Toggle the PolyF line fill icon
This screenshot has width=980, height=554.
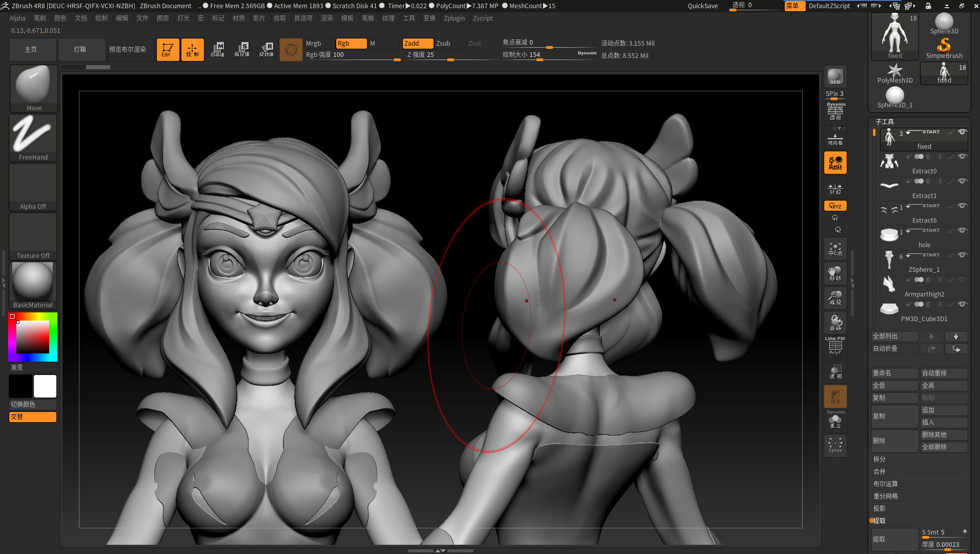835,347
